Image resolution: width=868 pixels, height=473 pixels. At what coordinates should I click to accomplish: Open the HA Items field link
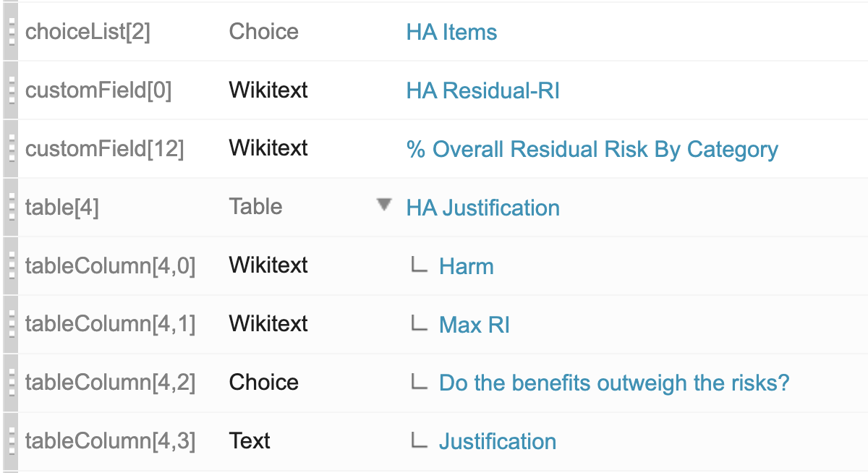pyautogui.click(x=451, y=33)
